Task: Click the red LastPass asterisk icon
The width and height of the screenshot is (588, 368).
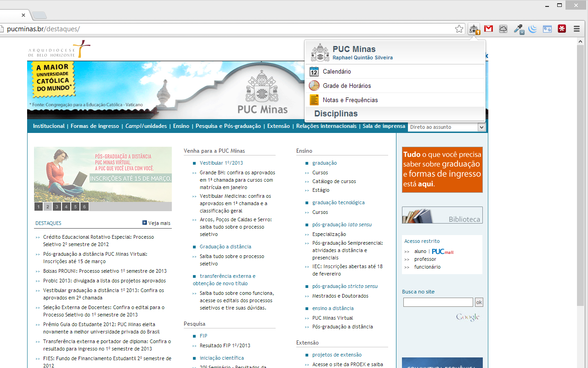Action: point(562,29)
